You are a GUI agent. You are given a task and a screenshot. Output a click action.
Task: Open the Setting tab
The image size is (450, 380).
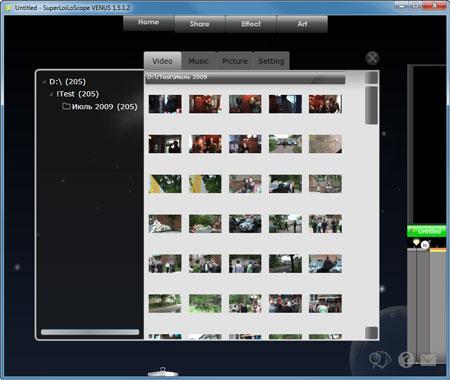pyautogui.click(x=271, y=61)
